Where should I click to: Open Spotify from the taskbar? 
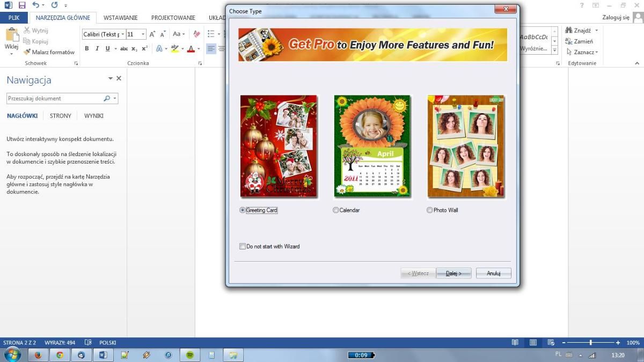(x=189, y=355)
